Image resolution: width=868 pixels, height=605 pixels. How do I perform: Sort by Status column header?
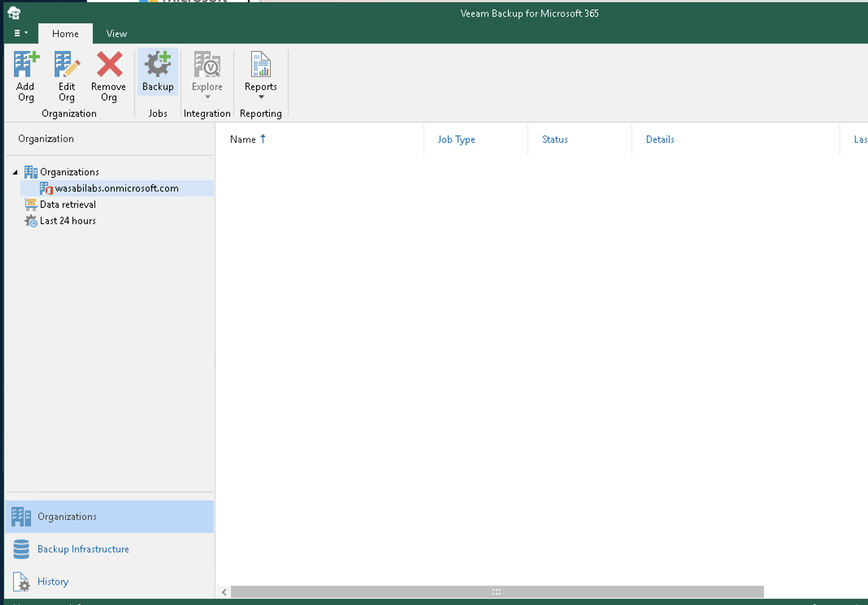coord(555,139)
